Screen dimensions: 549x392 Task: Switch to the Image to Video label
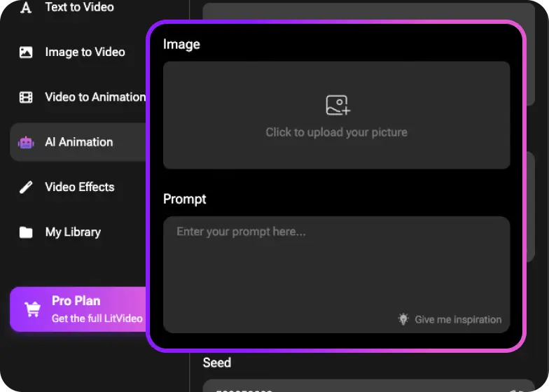[x=85, y=52]
